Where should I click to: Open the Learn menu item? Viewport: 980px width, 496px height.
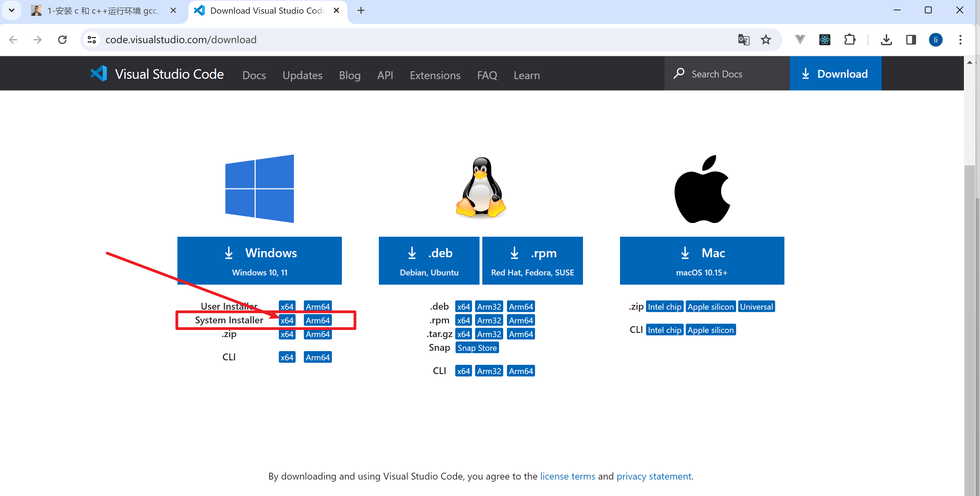point(526,75)
